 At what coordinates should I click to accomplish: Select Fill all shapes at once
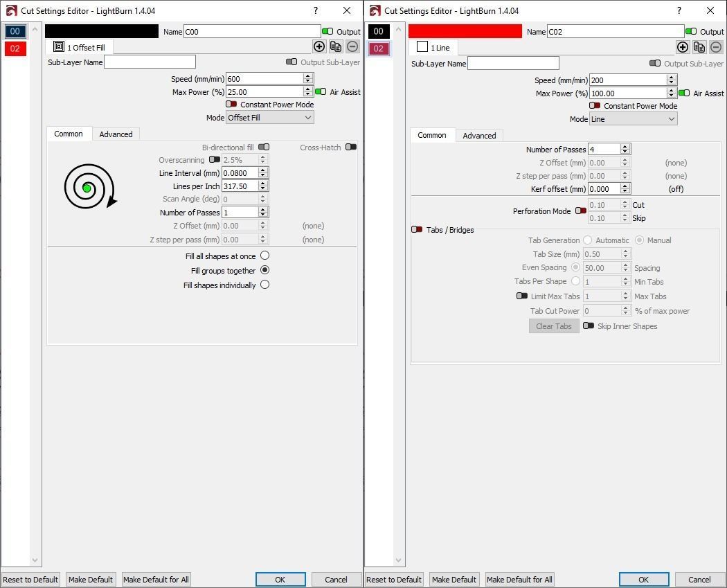click(264, 256)
